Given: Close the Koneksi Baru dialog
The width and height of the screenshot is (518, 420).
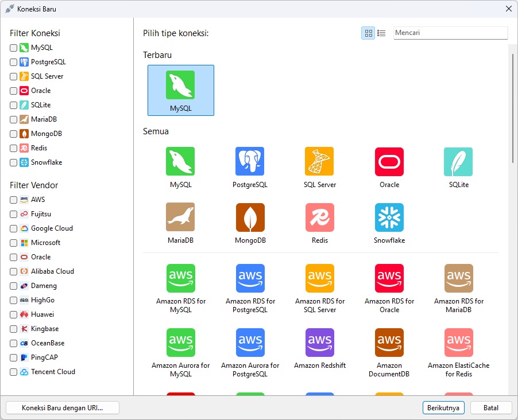Looking at the screenshot, I should [509, 9].
